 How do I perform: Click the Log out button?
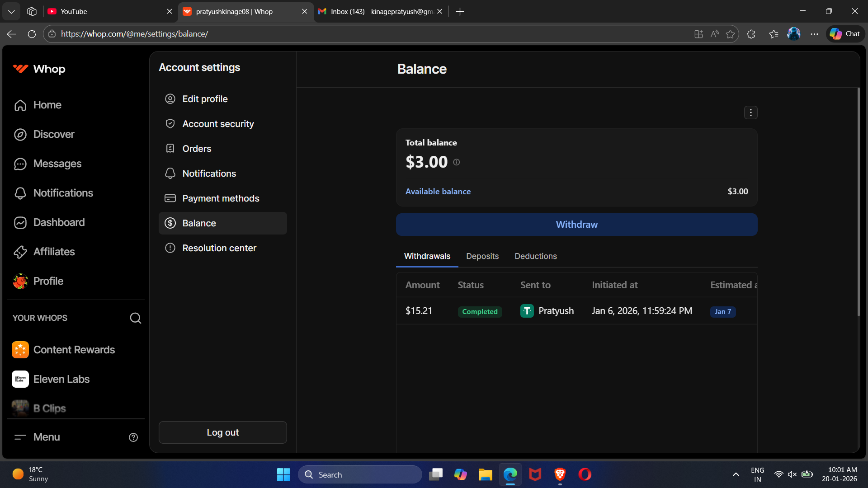click(x=222, y=432)
